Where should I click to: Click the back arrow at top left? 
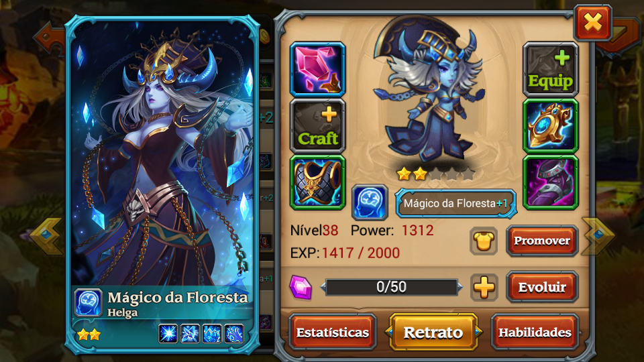(48, 38)
